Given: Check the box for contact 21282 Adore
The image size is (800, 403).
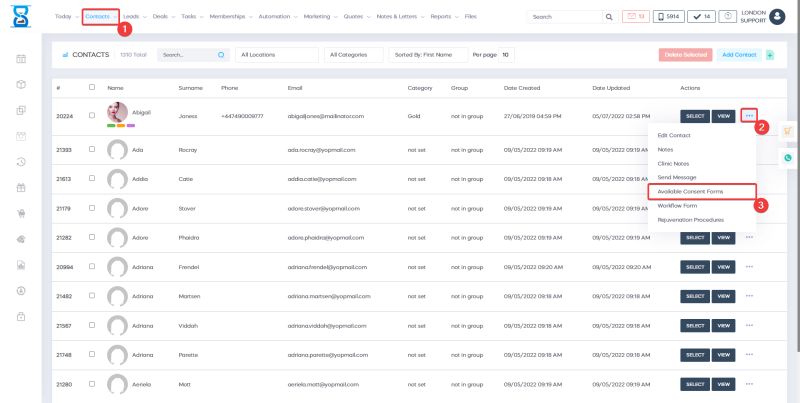Looking at the screenshot, I should tap(92, 237).
